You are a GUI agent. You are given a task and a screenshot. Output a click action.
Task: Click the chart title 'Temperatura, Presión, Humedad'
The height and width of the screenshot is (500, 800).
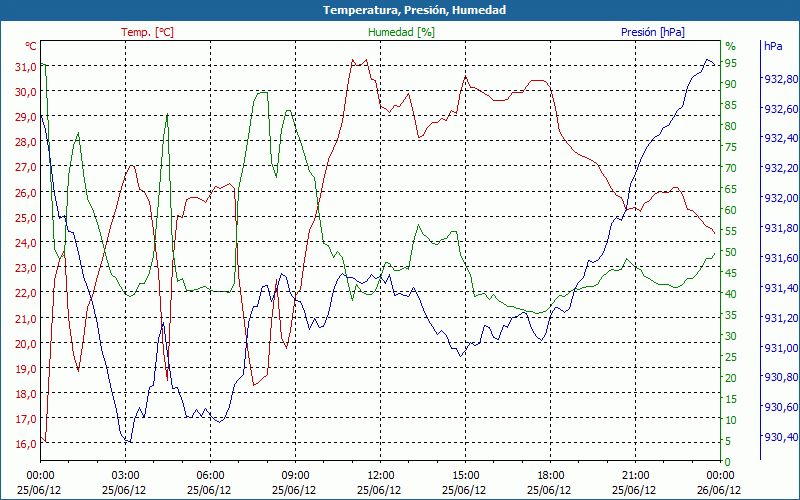(414, 10)
